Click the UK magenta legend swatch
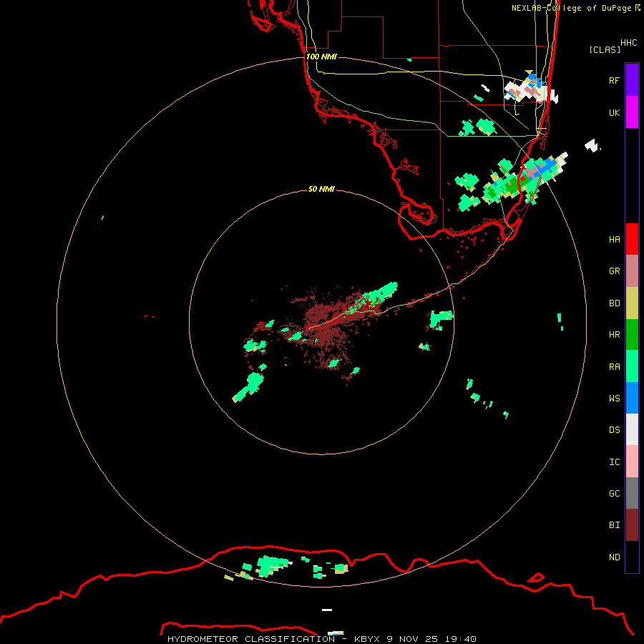The width and height of the screenshot is (644, 644). pyautogui.click(x=632, y=112)
